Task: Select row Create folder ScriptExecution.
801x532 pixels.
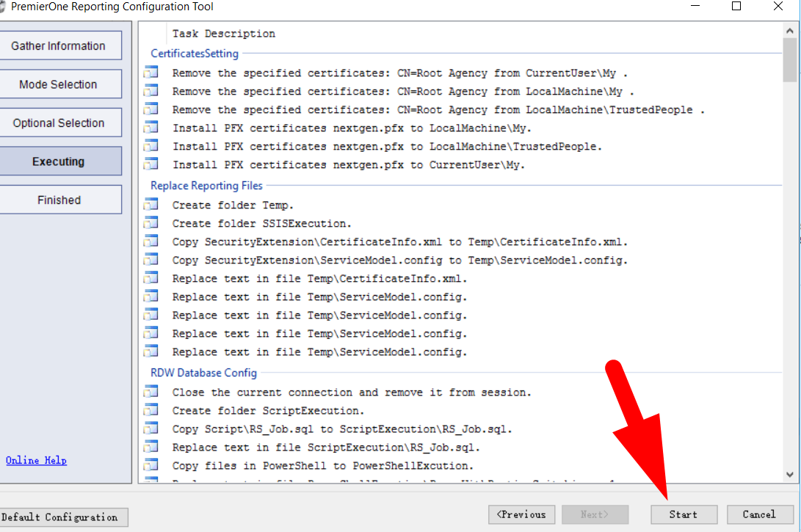Action: pos(462,410)
